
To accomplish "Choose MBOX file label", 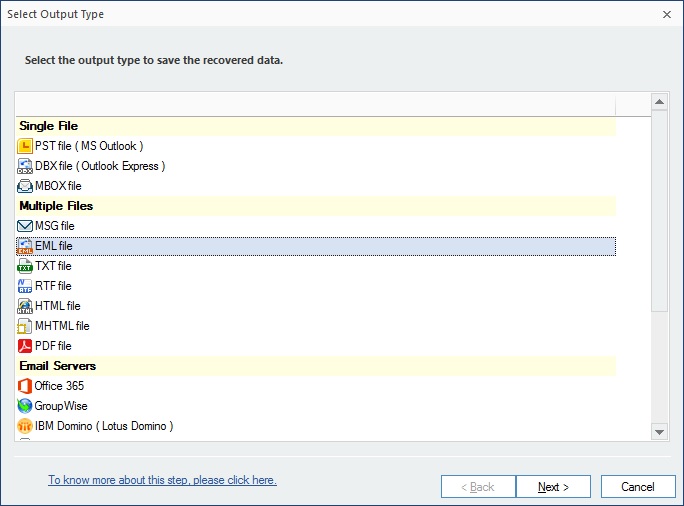I will [x=58, y=186].
